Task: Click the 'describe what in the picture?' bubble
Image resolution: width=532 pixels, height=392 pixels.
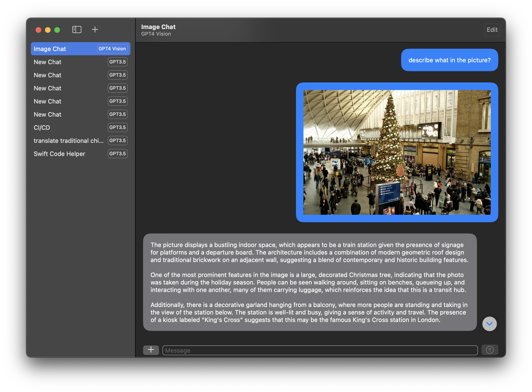Action: pos(449,60)
